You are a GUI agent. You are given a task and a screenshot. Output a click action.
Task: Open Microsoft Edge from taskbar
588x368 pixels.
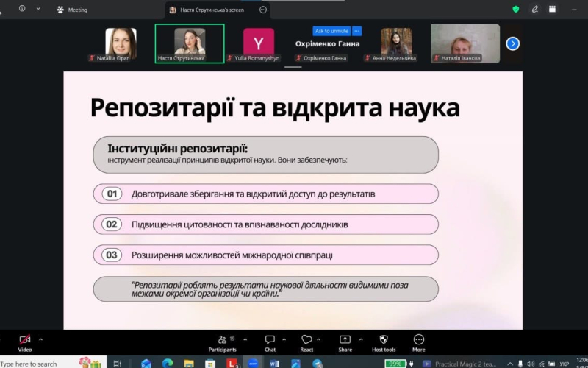pyautogui.click(x=168, y=364)
